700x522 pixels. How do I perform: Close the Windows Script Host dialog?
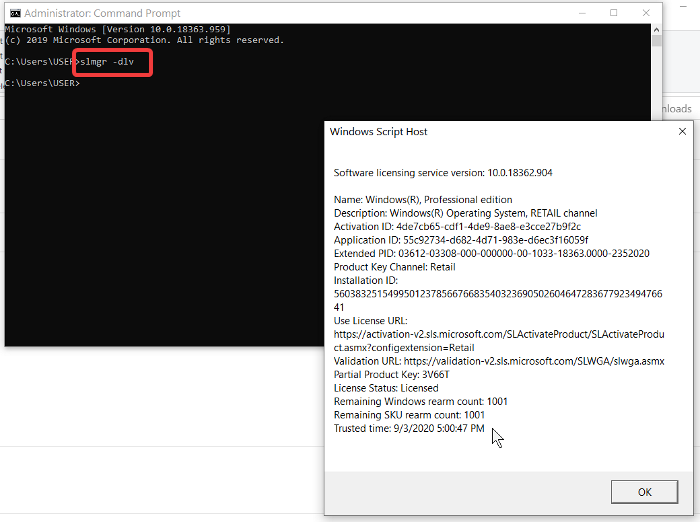682,132
